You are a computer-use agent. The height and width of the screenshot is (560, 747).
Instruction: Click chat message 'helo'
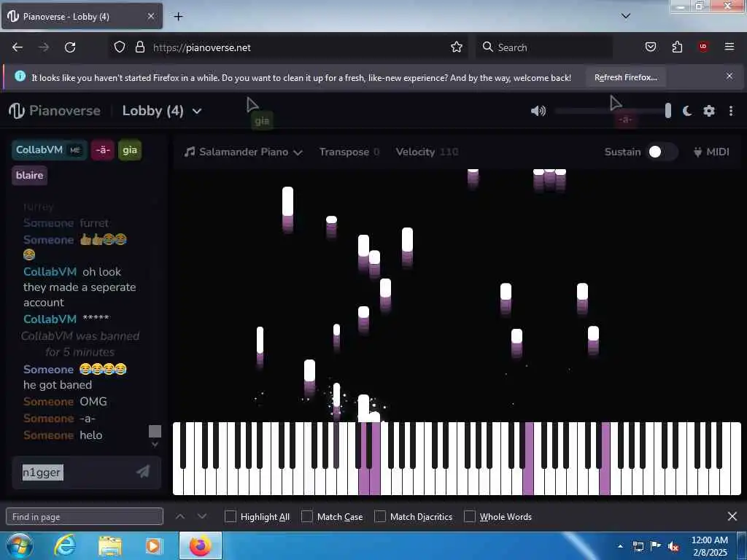[x=91, y=435]
